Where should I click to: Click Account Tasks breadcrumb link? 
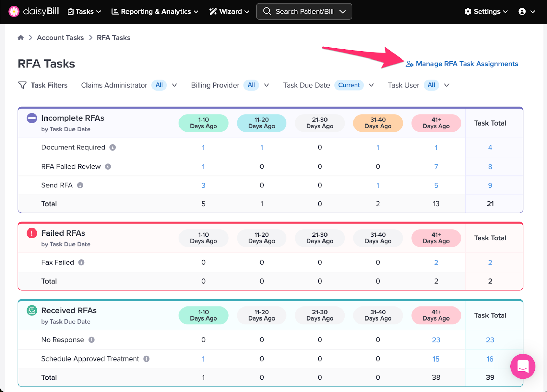coord(61,38)
